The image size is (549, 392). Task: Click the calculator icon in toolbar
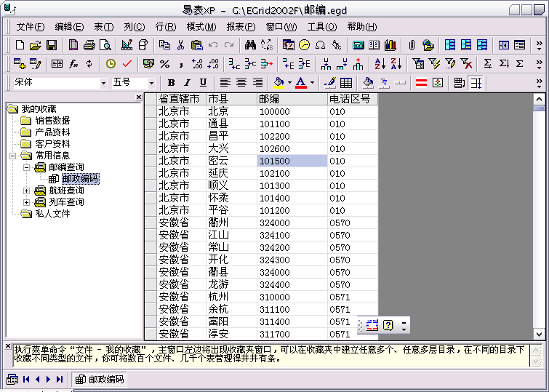(x=358, y=45)
